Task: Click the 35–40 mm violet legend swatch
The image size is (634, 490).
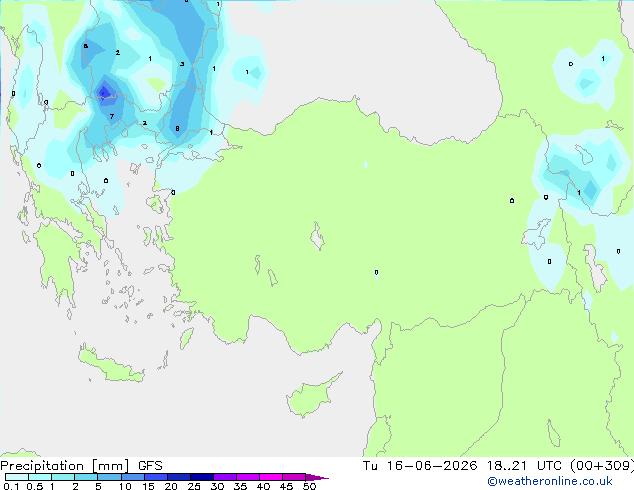Action: pyautogui.click(x=248, y=477)
